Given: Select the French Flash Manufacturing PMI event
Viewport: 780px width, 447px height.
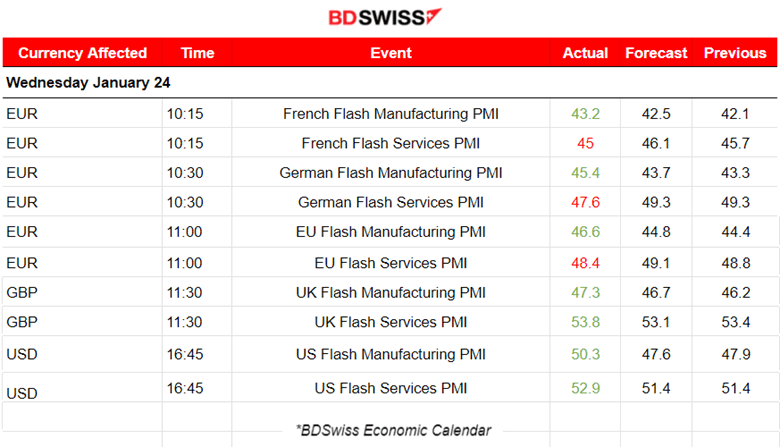Looking at the screenshot, I should pos(391,114).
